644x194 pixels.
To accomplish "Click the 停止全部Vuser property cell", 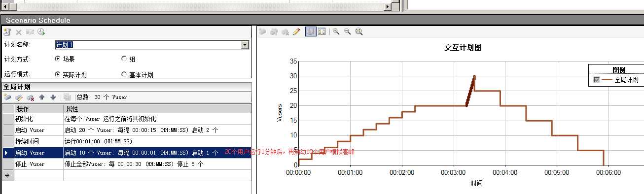I will tap(157, 164).
